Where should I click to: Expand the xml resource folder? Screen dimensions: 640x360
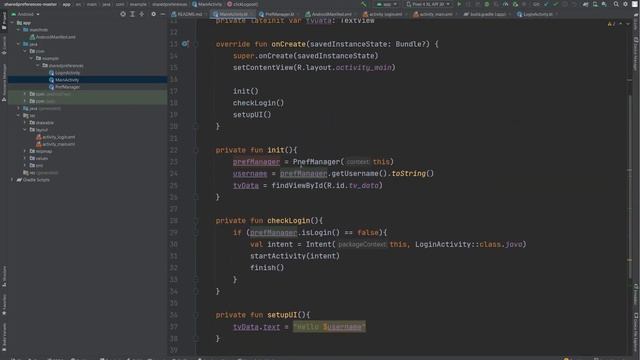pyautogui.click(x=25, y=165)
